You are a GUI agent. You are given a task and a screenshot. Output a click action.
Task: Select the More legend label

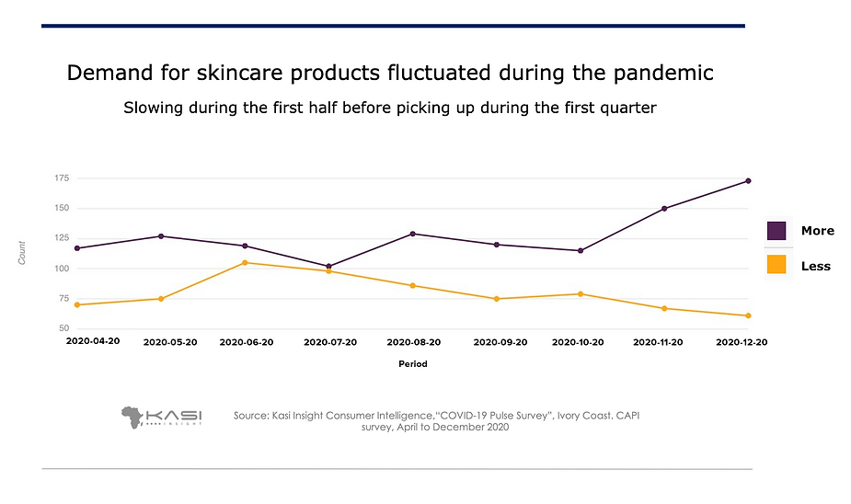click(817, 231)
